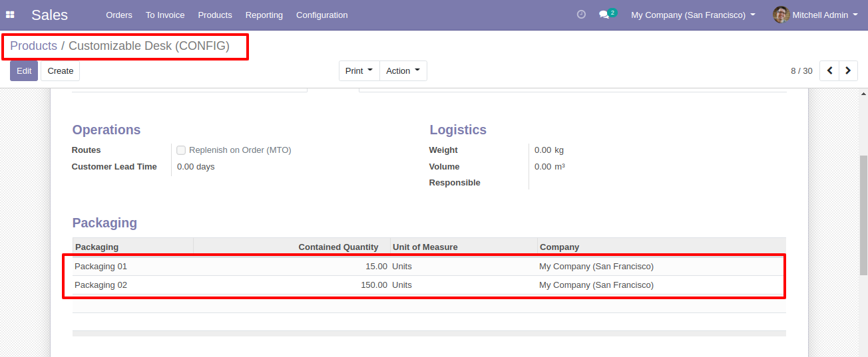Expand the Action dropdown
868x357 pixels.
pyautogui.click(x=403, y=70)
